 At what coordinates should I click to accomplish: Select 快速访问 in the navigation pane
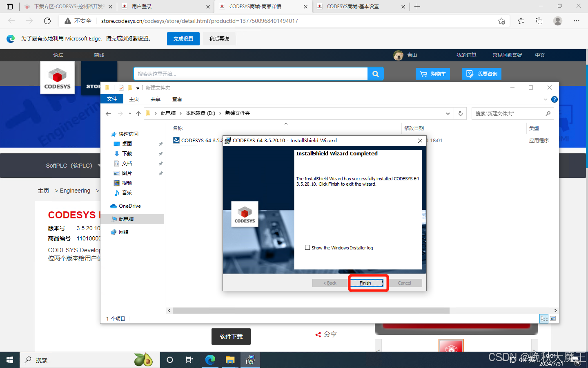(128, 134)
